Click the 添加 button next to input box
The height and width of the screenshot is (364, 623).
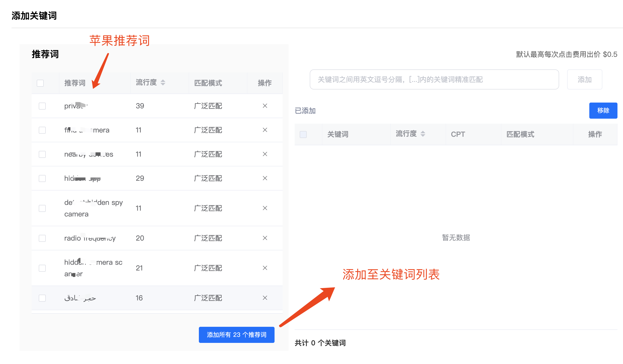584,80
